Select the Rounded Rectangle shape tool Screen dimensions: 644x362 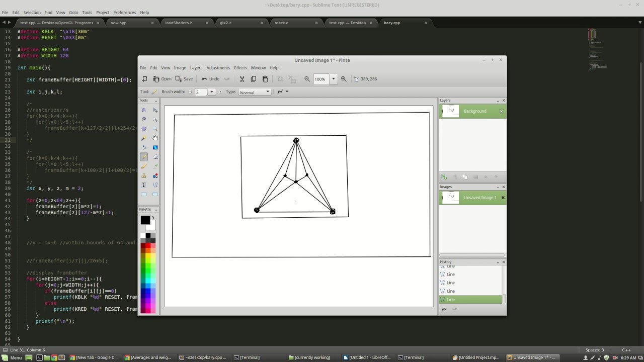[x=155, y=194]
